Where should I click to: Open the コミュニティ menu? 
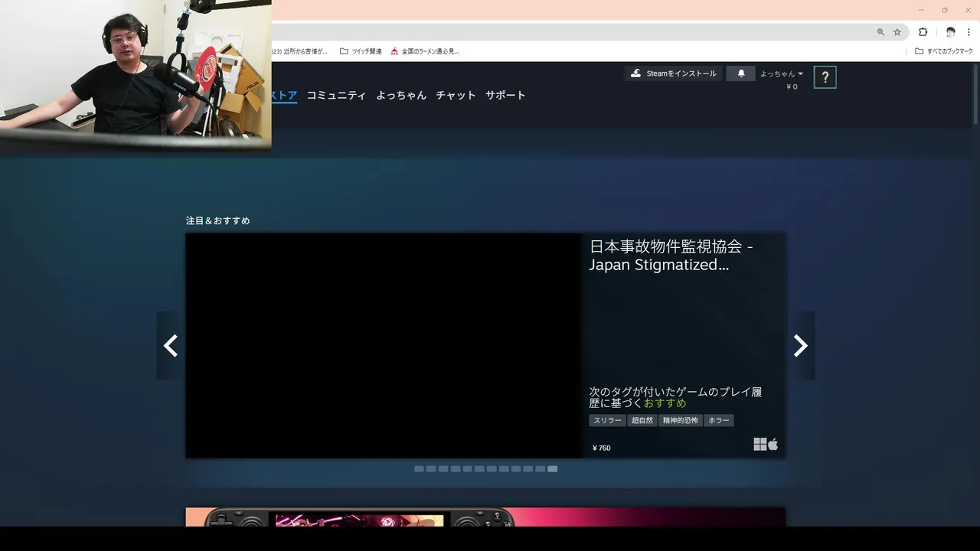[336, 96]
